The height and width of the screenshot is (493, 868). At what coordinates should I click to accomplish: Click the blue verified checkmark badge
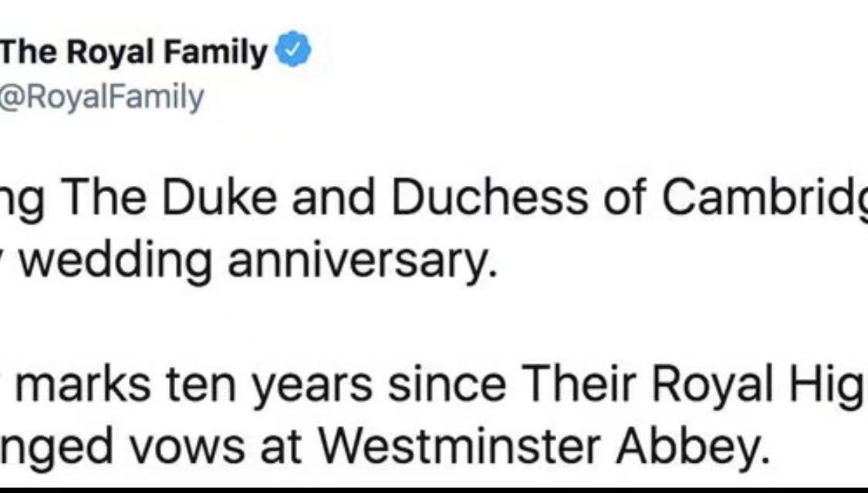[292, 52]
